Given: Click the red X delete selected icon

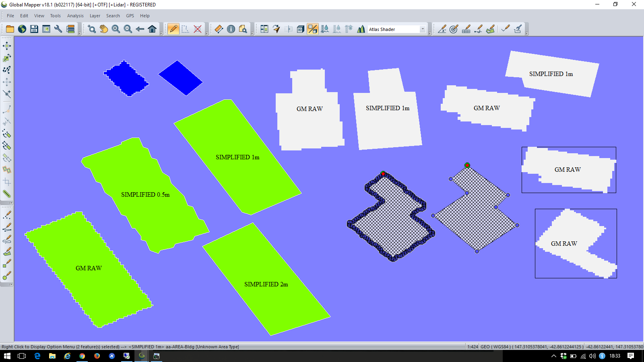Looking at the screenshot, I should coord(198,29).
